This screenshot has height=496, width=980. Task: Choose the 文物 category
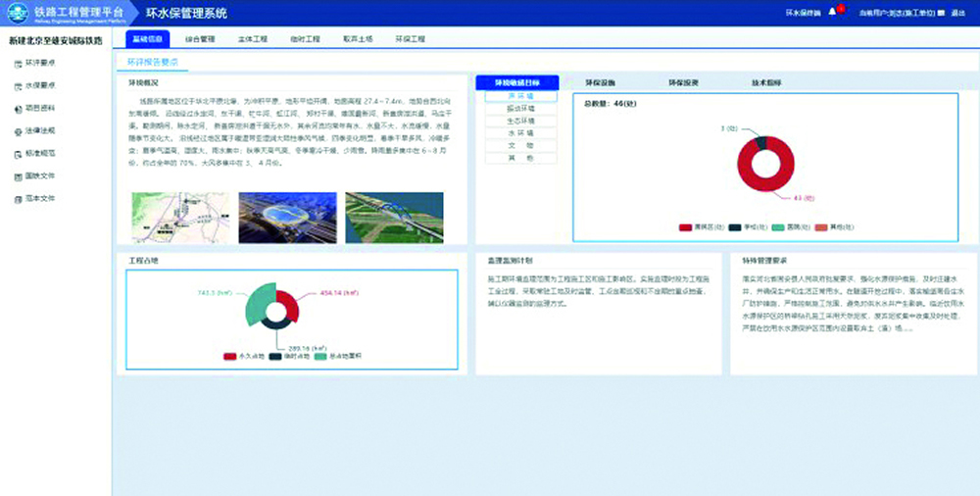(520, 146)
